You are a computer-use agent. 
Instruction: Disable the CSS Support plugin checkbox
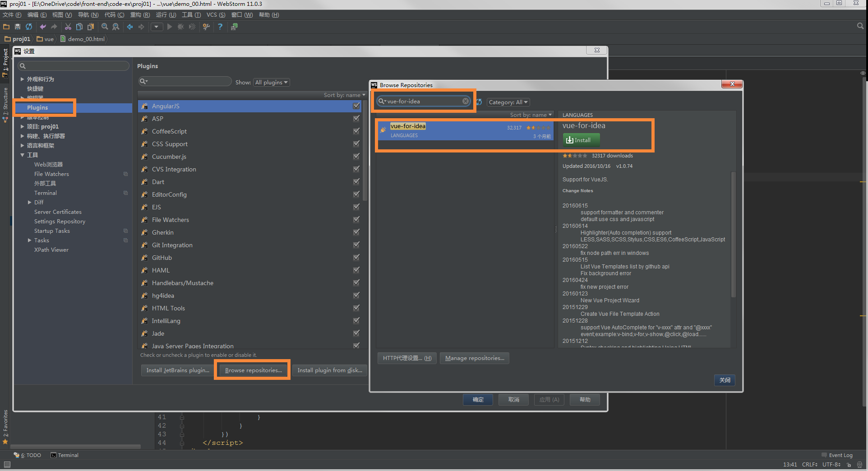(356, 143)
